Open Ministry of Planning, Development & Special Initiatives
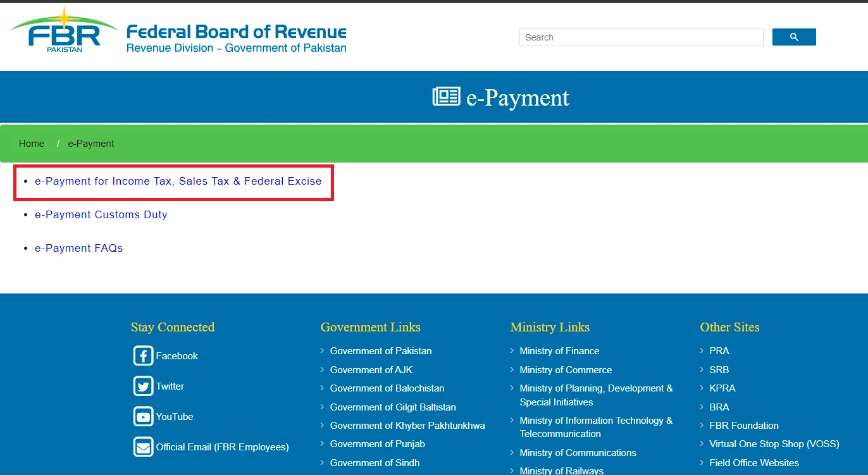Screen dimensions: 868x475 597,395
